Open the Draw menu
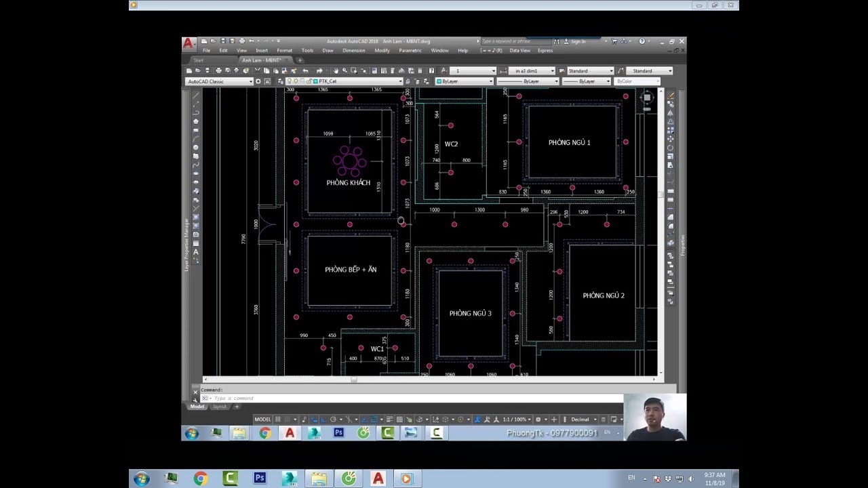 (328, 50)
